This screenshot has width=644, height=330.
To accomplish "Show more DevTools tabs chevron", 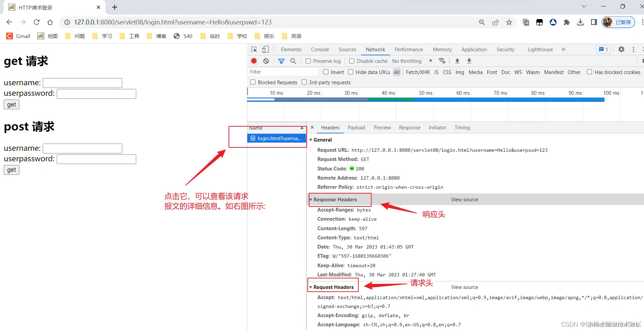I will click(563, 50).
